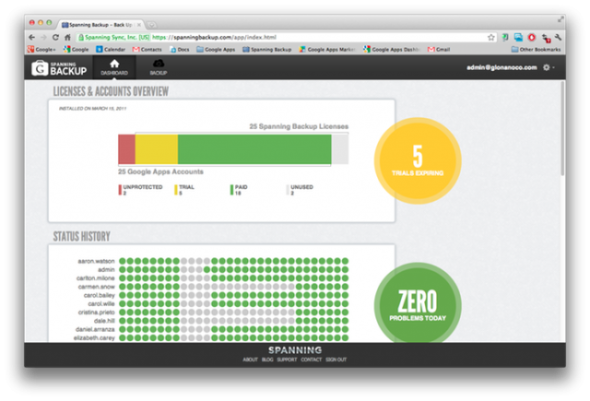590x401 pixels.
Task: Click the Sign Out footer link
Action: point(336,360)
